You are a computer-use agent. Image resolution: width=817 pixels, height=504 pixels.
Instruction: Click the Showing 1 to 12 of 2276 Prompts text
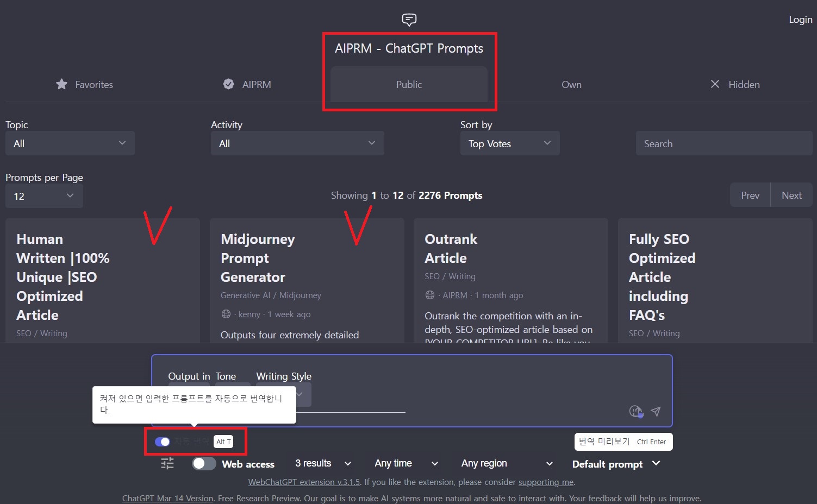[407, 196]
